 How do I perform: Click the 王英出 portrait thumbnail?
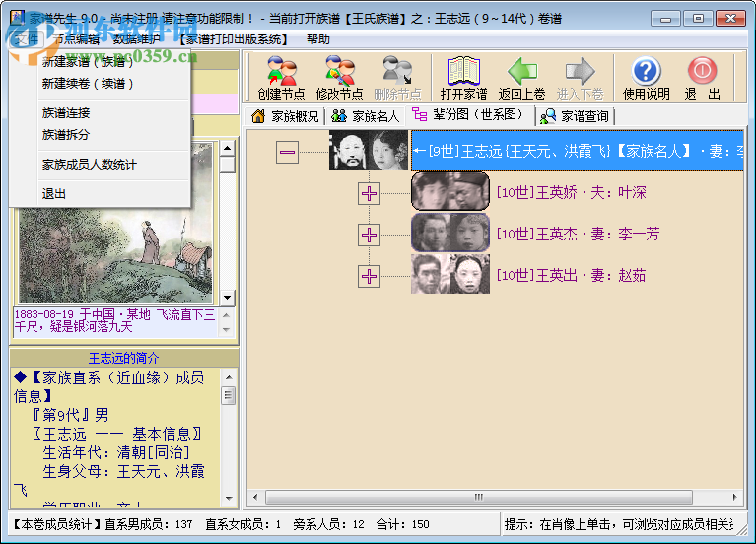click(x=450, y=274)
